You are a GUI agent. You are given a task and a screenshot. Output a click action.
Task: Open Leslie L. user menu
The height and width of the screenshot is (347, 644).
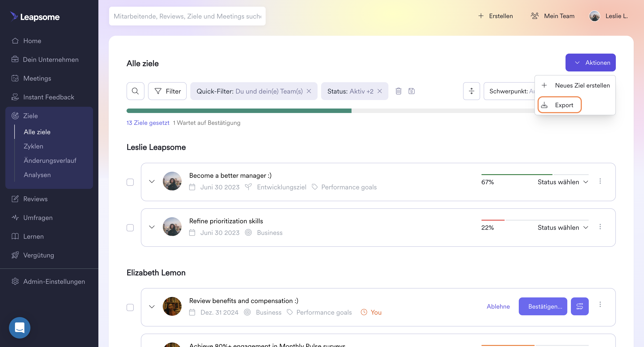coord(608,16)
